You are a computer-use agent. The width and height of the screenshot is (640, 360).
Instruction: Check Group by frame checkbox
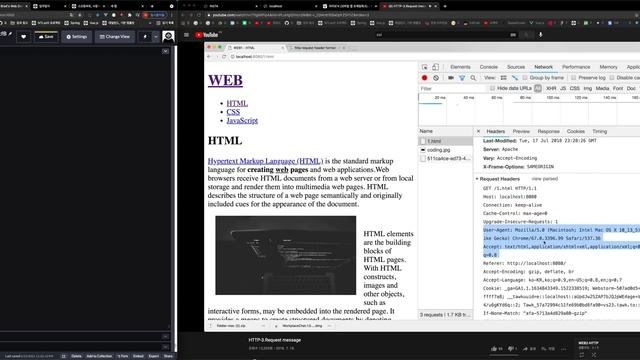(x=525, y=78)
